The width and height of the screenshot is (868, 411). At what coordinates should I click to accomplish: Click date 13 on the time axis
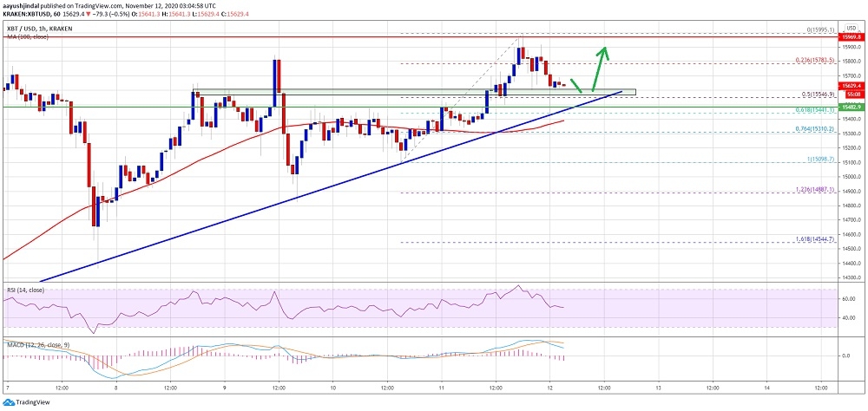(x=658, y=388)
